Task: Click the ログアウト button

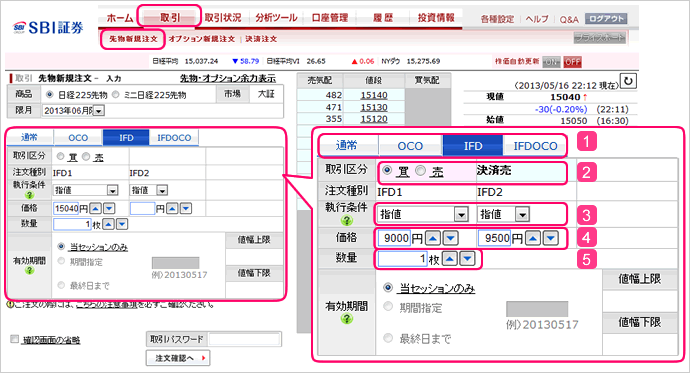Action: point(606,18)
